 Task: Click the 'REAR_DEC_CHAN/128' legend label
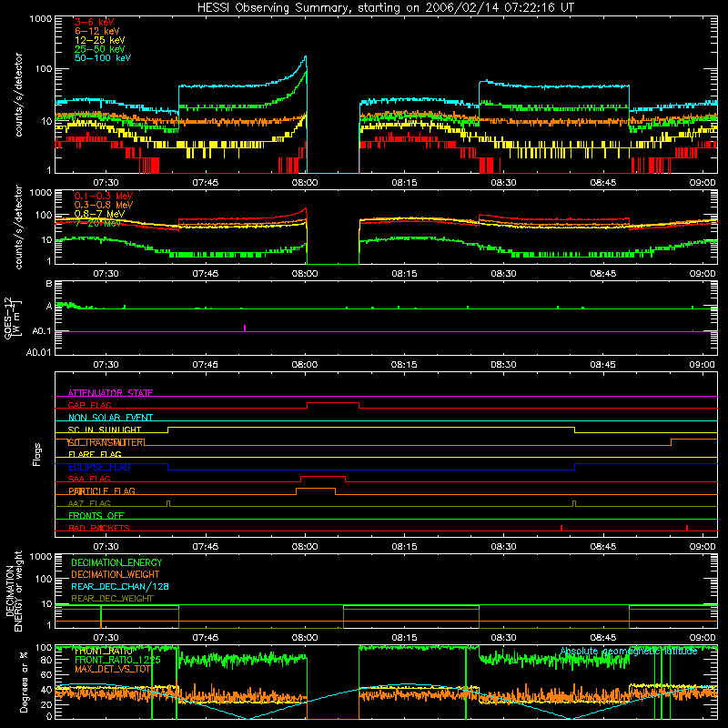[x=120, y=586]
